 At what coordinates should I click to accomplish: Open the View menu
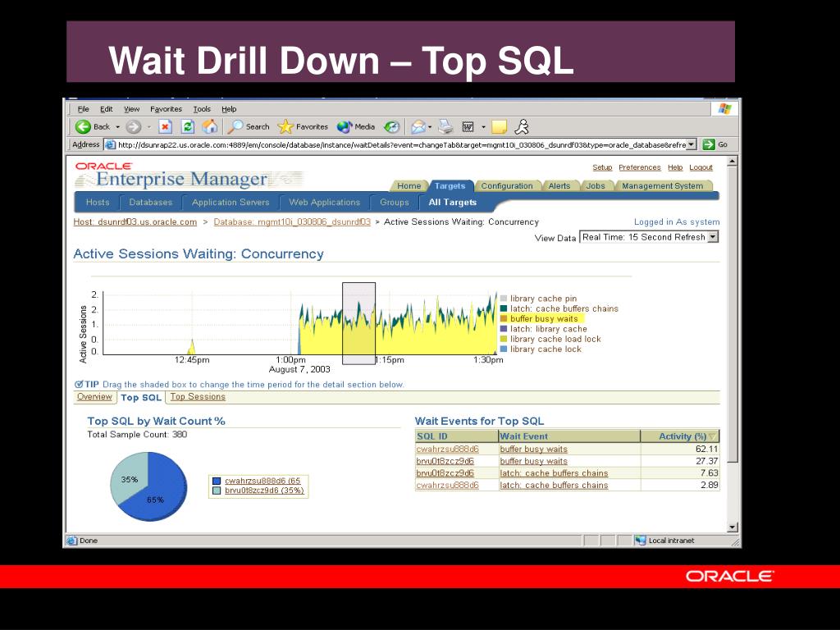tap(132, 109)
